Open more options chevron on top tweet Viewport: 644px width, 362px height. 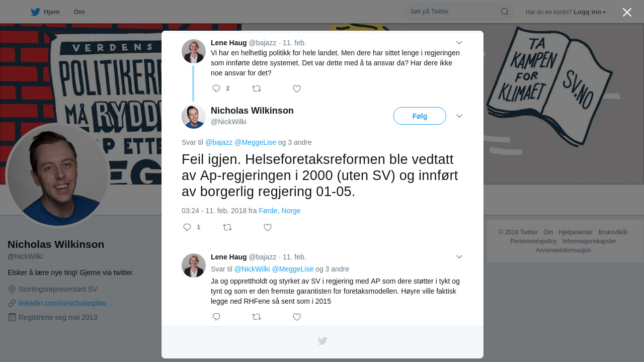459,43
